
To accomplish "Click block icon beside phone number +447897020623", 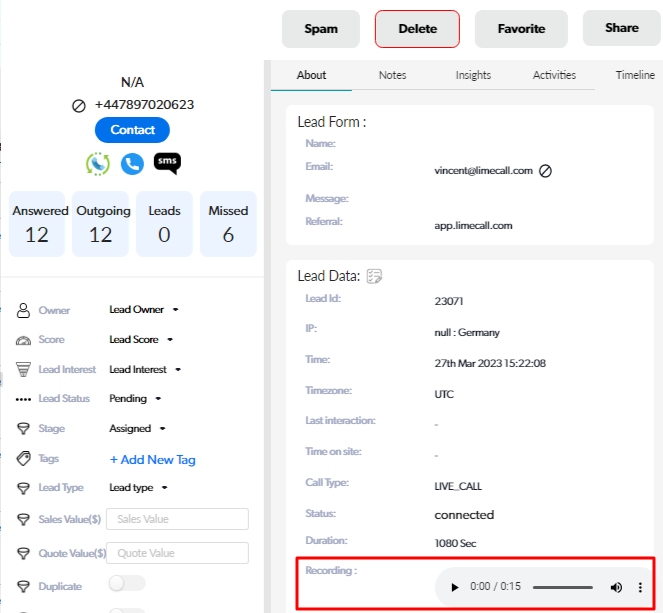I will [x=79, y=105].
